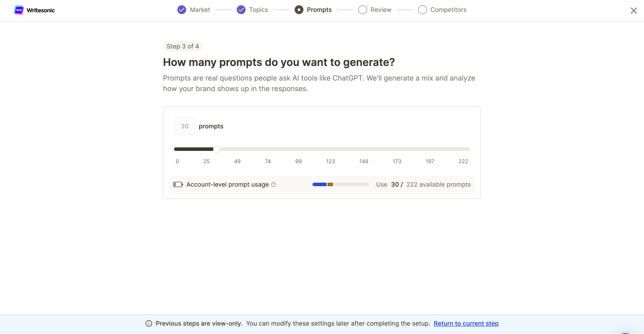The image size is (644, 334).
Task: Select the Prompts step indicator circle
Action: point(299,10)
